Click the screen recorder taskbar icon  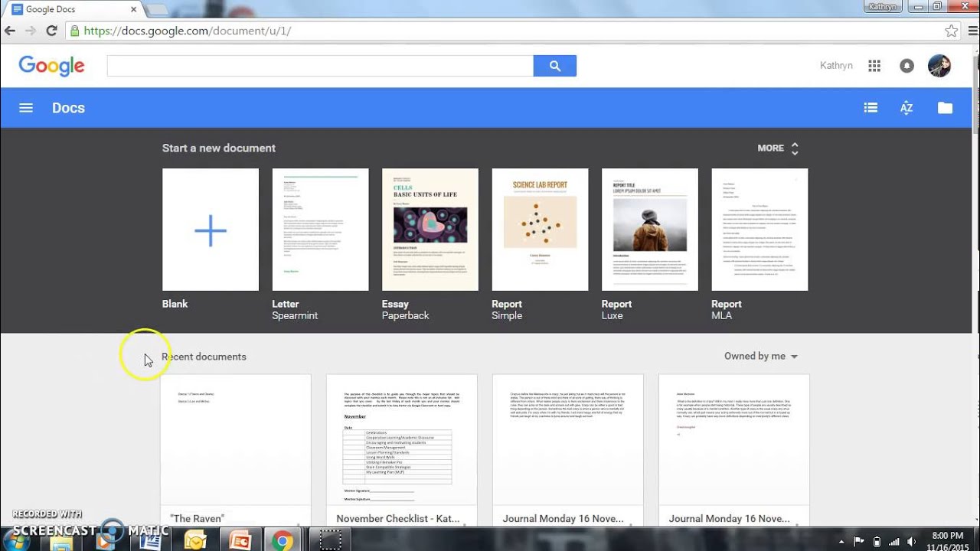click(x=330, y=540)
